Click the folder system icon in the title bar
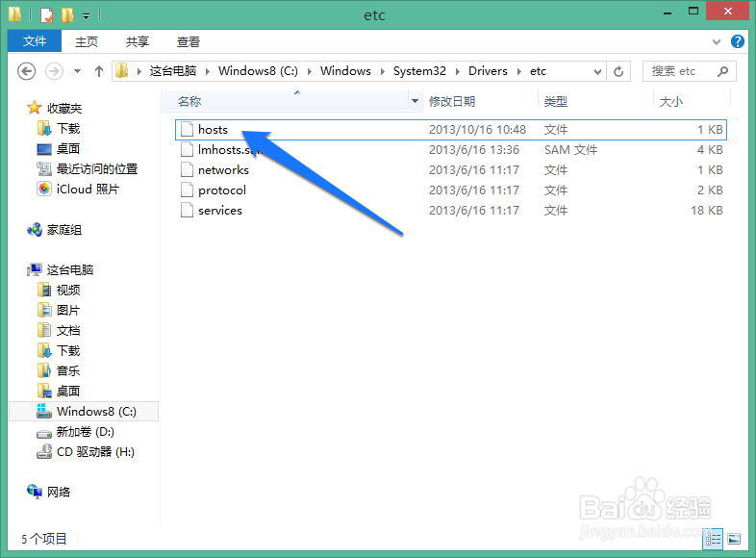The image size is (756, 558). [15, 14]
